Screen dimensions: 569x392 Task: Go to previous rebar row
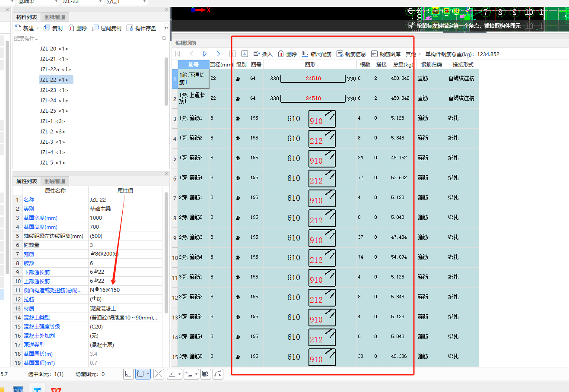point(191,54)
